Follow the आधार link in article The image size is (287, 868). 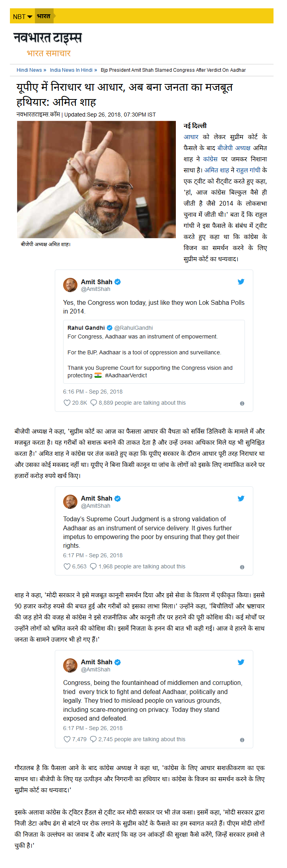pos(191,137)
